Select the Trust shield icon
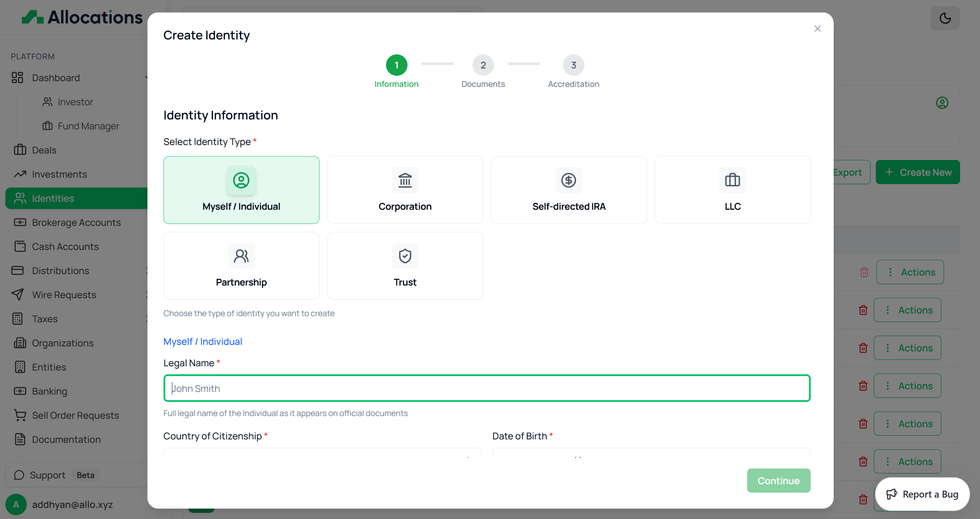 click(x=405, y=256)
